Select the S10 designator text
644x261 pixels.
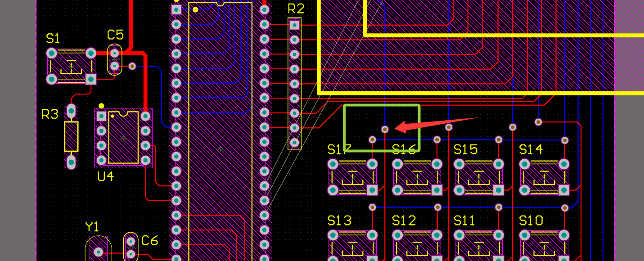click(531, 220)
